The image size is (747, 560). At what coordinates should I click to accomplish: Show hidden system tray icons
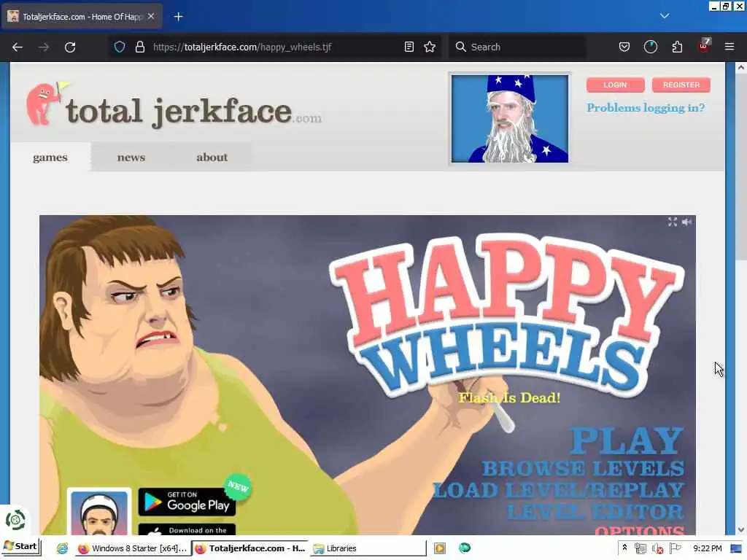[x=624, y=548]
